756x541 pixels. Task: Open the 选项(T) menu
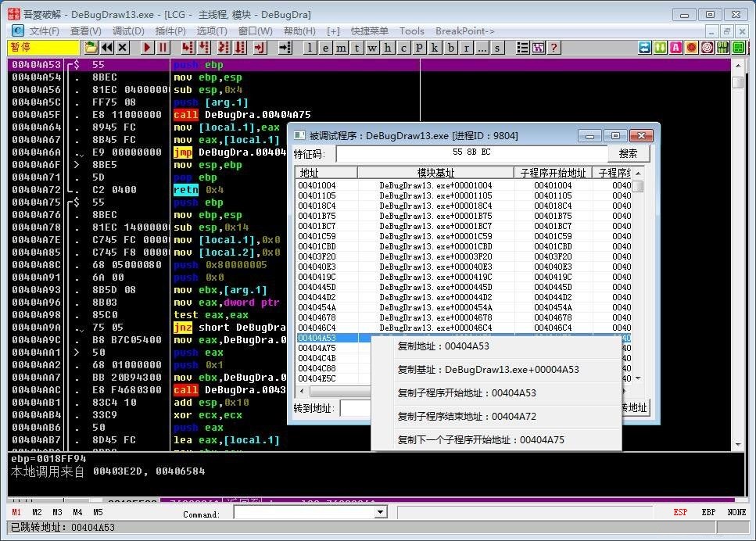pyautogui.click(x=212, y=30)
